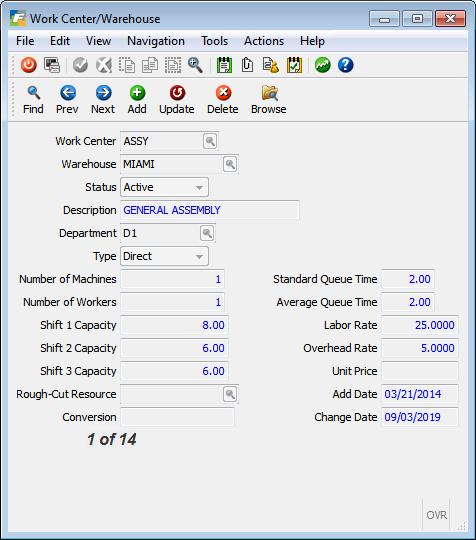Expand the Status dropdown
Screen dimensions: 476x540
pos(199,187)
